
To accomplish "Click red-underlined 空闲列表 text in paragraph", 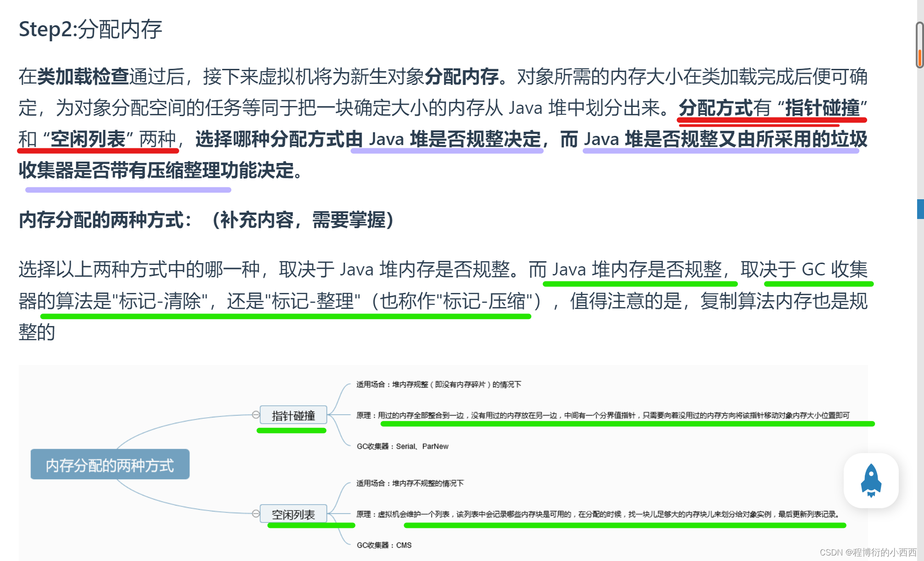I will tap(88, 139).
